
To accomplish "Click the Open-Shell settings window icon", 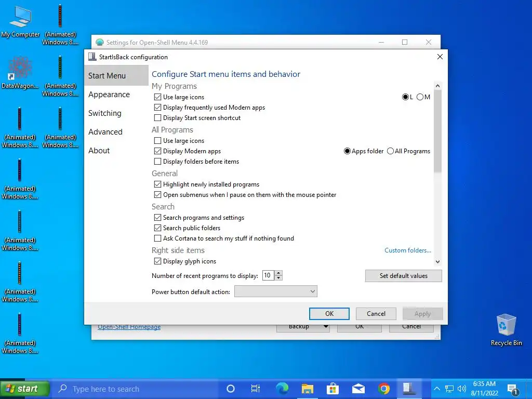I will click(x=100, y=42).
